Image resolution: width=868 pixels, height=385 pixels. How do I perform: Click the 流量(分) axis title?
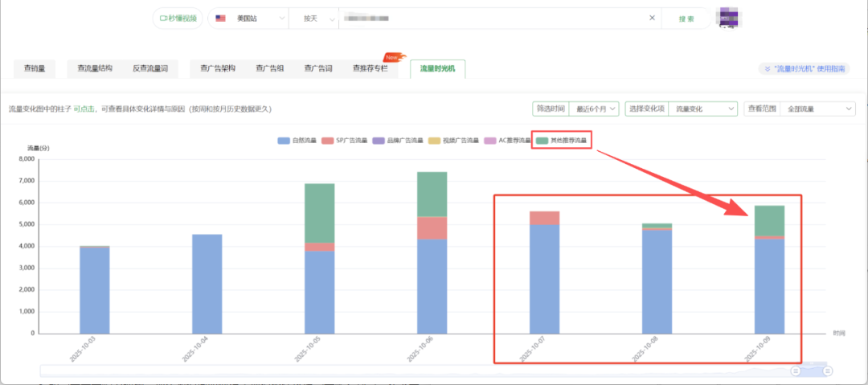coord(37,149)
